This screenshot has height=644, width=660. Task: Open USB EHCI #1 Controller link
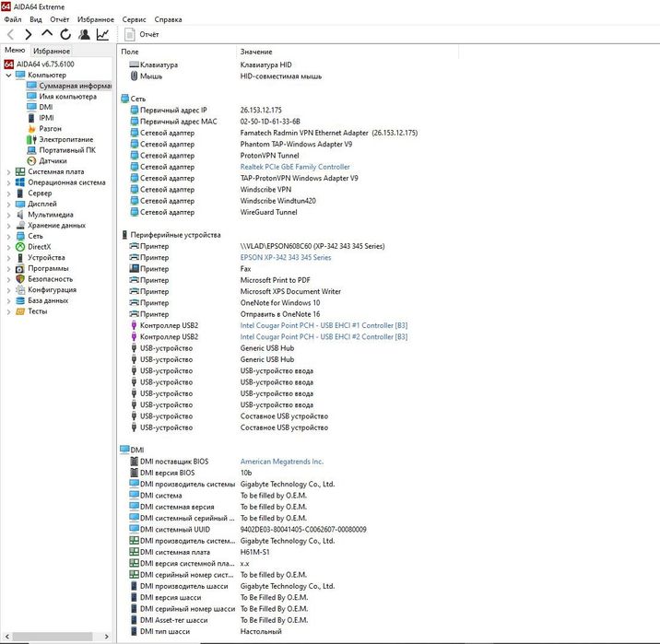pos(324,325)
